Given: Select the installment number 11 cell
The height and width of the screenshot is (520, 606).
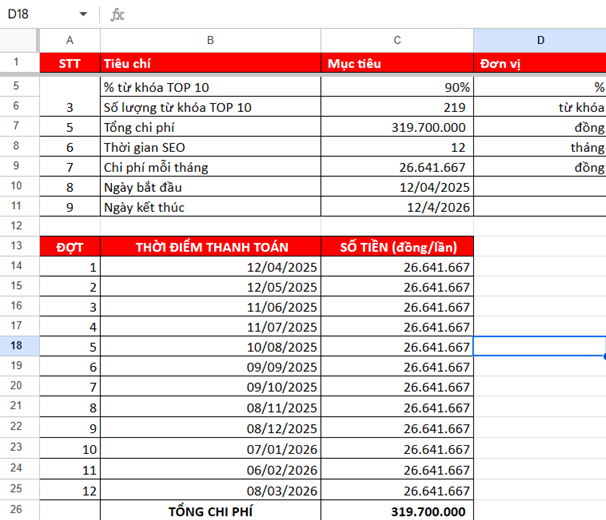Looking at the screenshot, I should 70,470.
